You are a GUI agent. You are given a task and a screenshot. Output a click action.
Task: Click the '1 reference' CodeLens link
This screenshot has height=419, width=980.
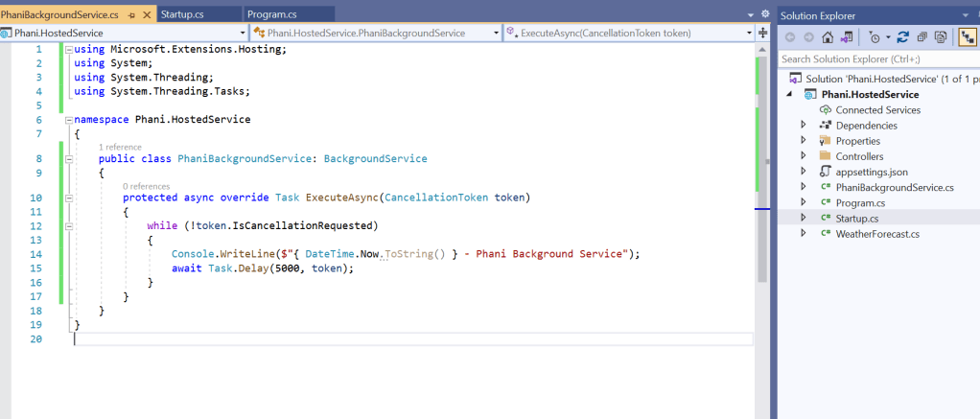point(120,147)
